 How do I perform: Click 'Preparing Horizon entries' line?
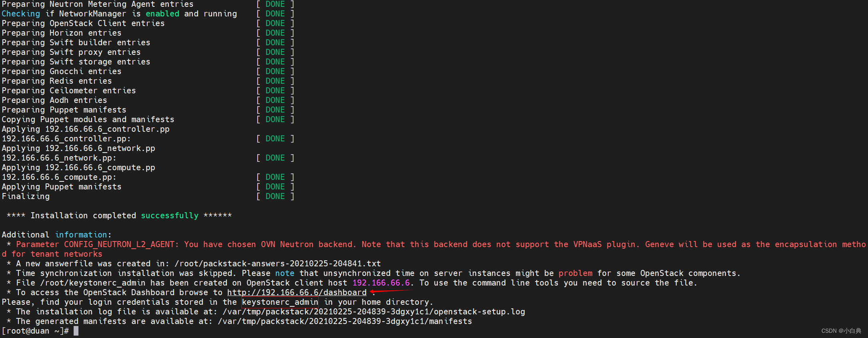tap(61, 33)
